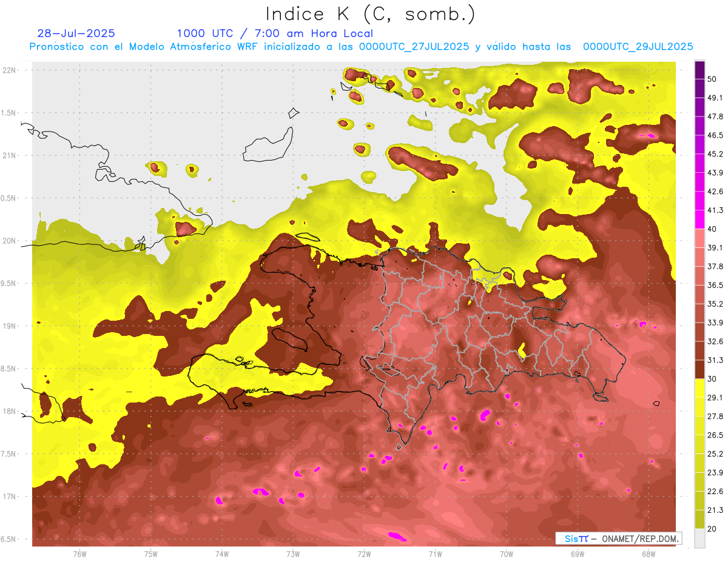This screenshot has height=562, width=728.
Task: Click the '26.5' colorbar label
Action: click(716, 435)
